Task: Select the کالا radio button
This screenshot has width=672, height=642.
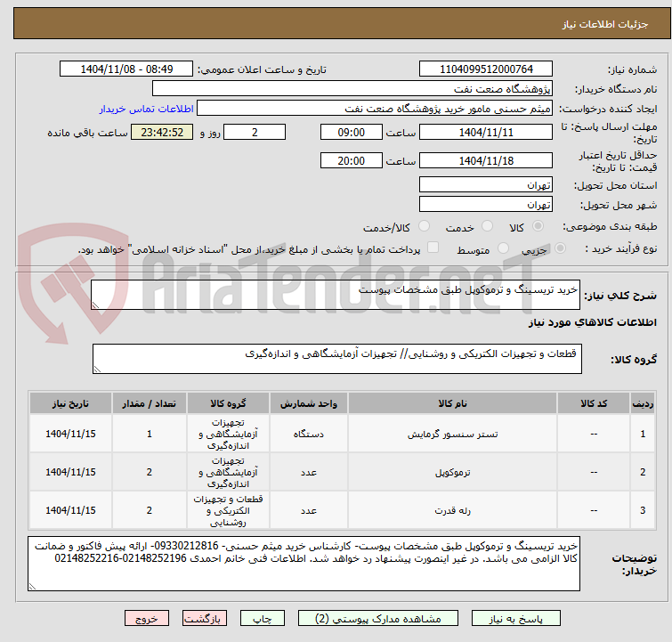Action: (x=538, y=226)
